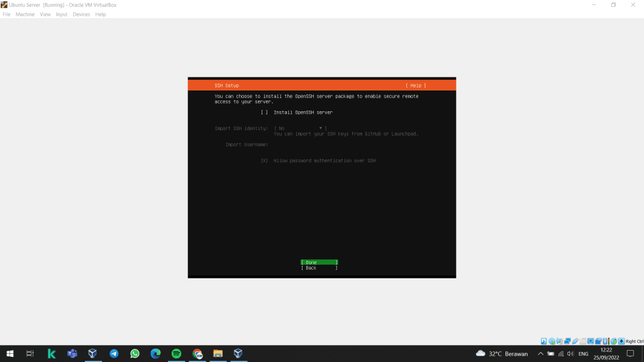This screenshot has width=644, height=362.
Task: Click the network adapter status icon
Action: [x=567, y=341]
